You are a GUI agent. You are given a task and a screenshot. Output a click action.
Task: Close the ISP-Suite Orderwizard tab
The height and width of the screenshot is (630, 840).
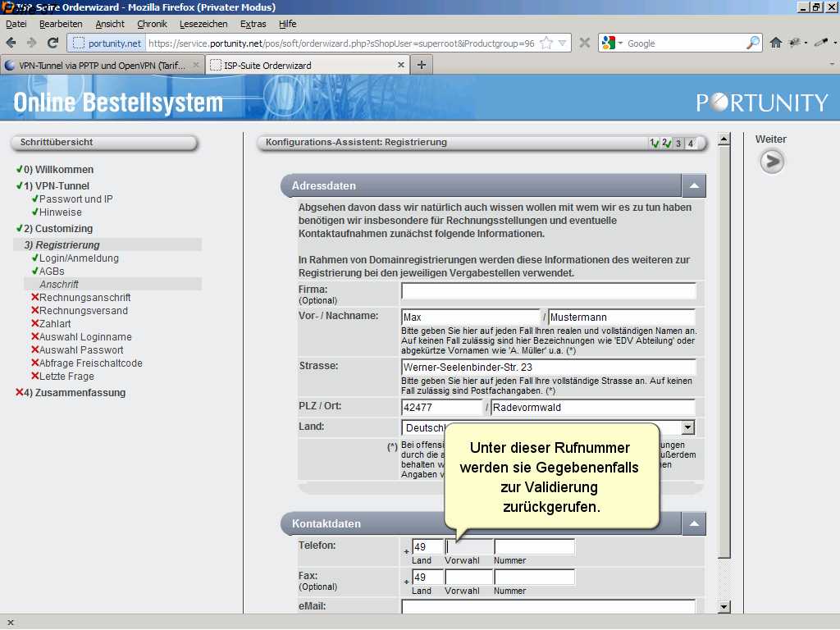point(401,65)
